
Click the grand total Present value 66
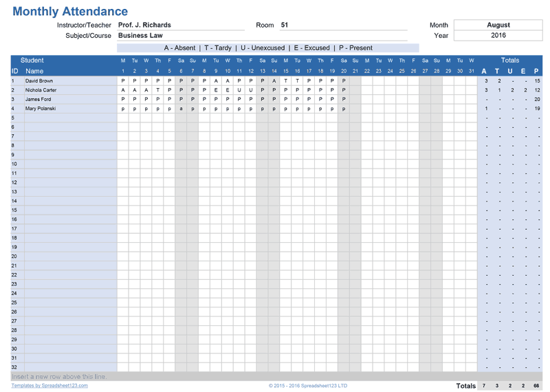pos(536,386)
